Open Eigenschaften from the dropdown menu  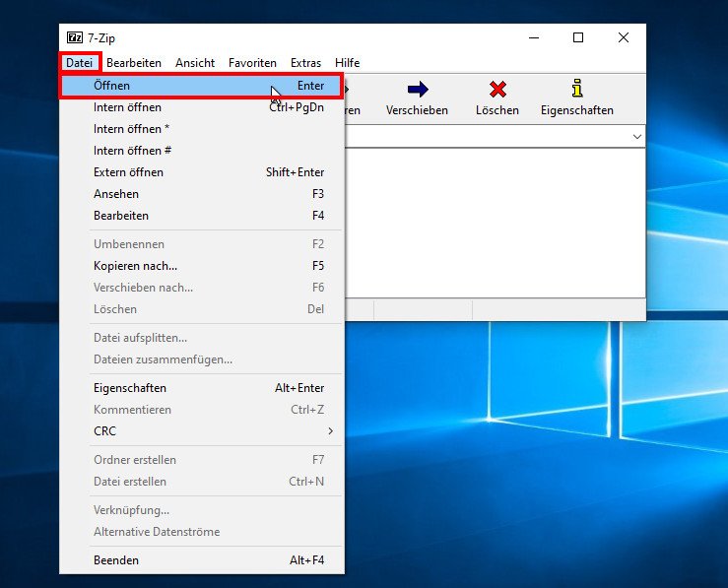click(x=130, y=388)
